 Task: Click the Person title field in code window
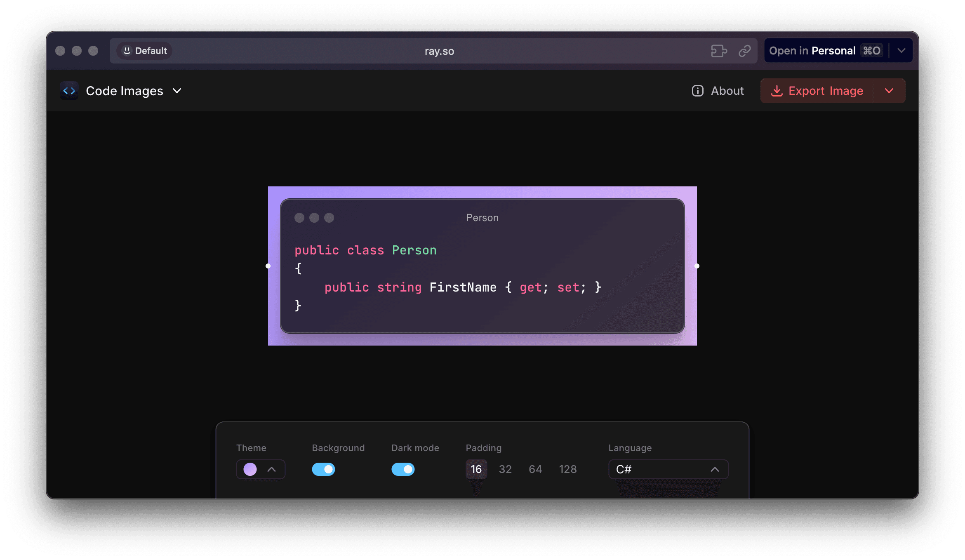tap(482, 218)
